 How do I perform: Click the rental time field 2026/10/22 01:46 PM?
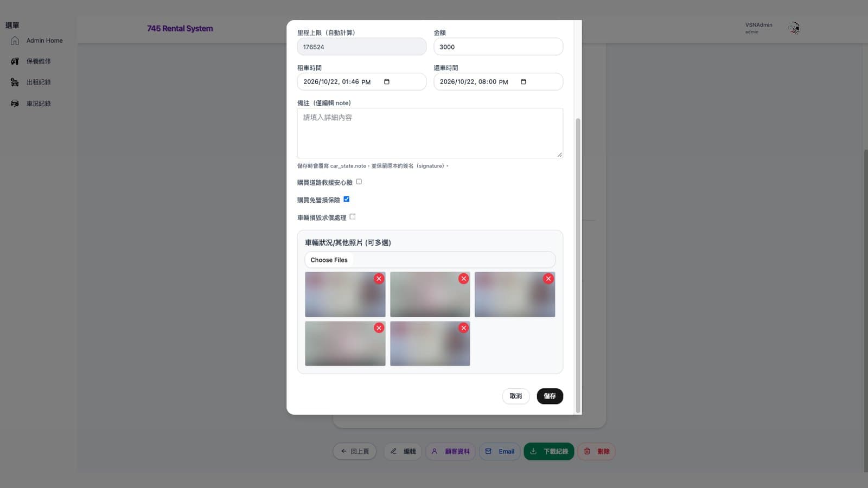click(361, 82)
